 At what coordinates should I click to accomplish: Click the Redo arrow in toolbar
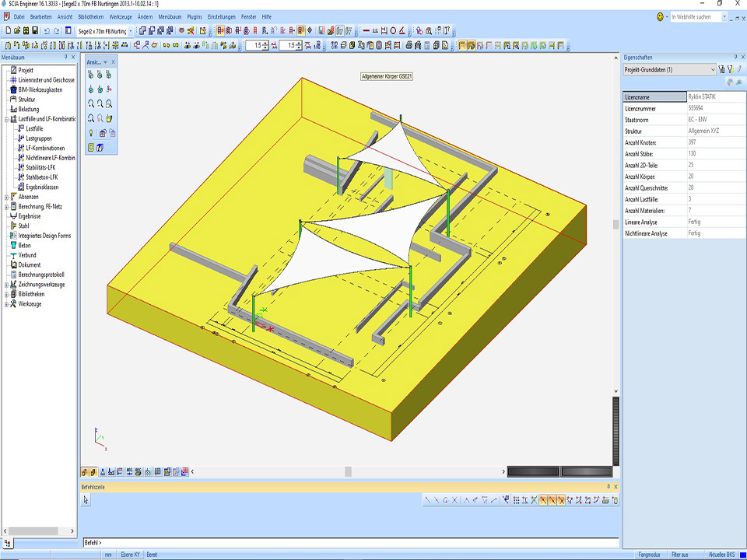58,30
